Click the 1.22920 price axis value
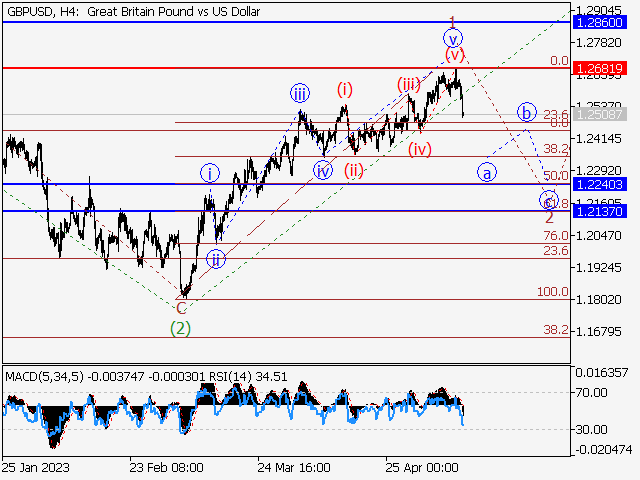The width and height of the screenshot is (640, 480). click(x=598, y=171)
